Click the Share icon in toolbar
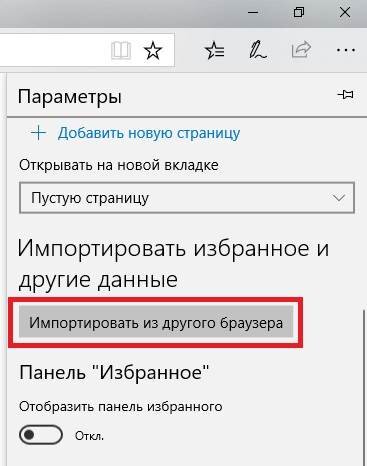 pos(301,50)
